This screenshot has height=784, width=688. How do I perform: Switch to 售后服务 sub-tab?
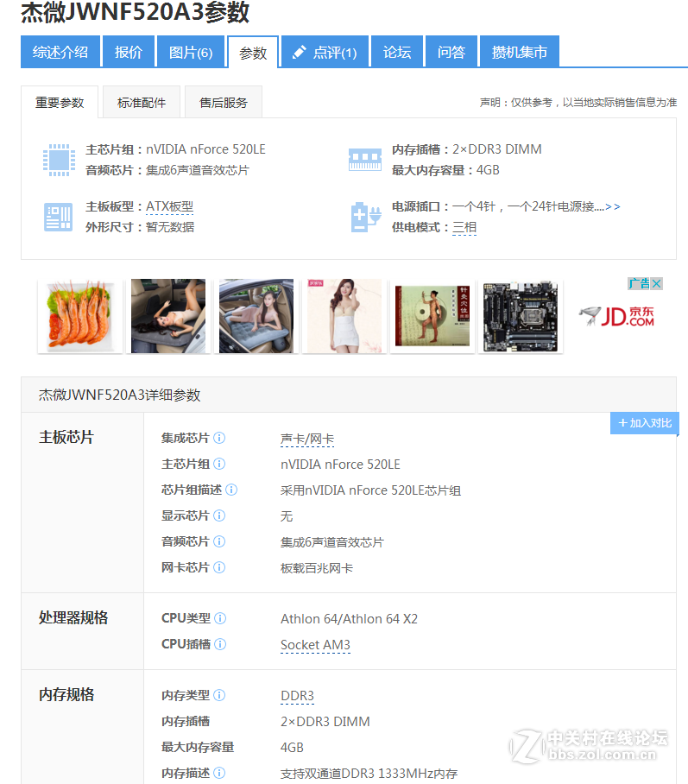pos(224,103)
